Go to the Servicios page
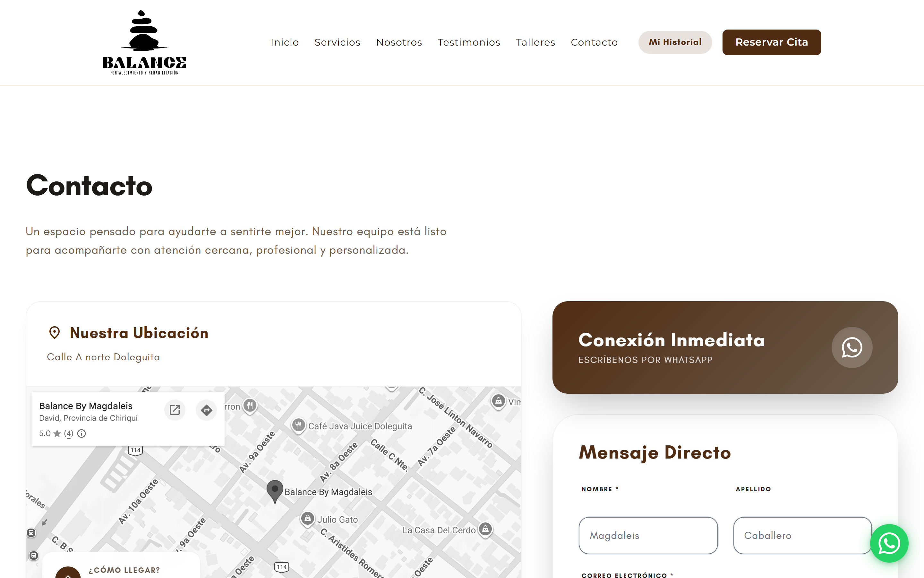Screen dimensions: 924x578 (x=337, y=42)
